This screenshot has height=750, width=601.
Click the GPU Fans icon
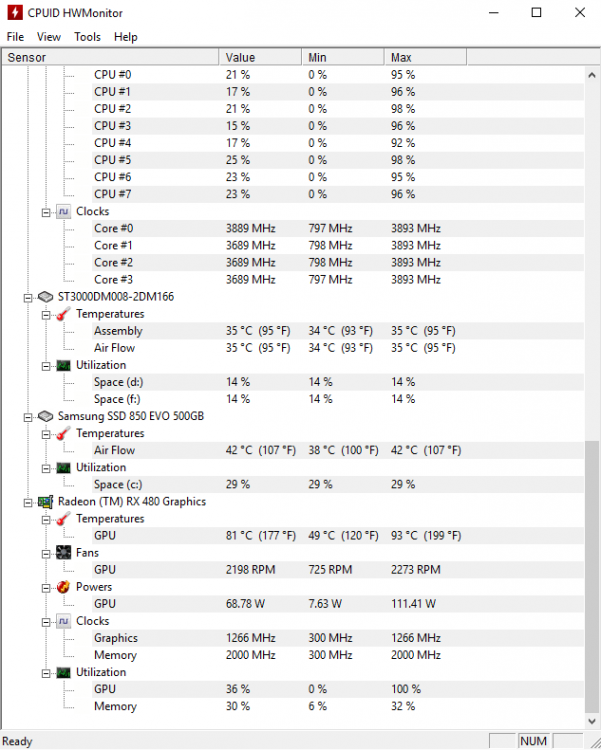(63, 553)
